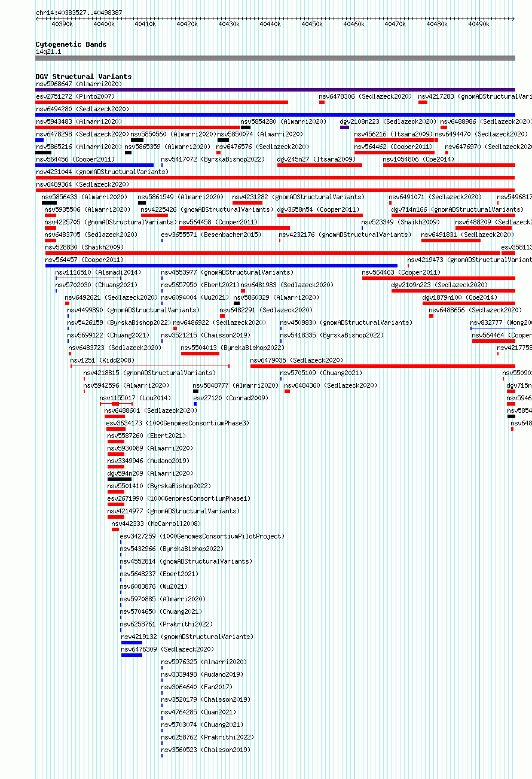Viewport: 532px width, 779px height.
Task: Open the nsv5417072 (ByrskaBishop2022) label
Action: 212,159
